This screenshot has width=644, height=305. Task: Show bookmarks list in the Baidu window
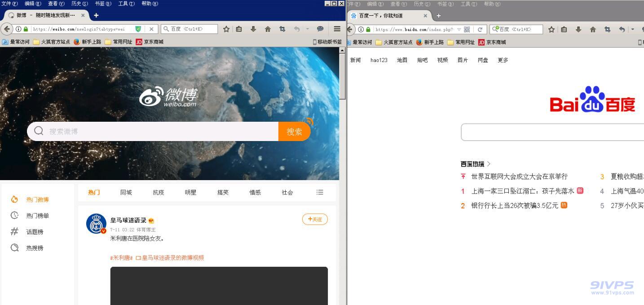564,30
